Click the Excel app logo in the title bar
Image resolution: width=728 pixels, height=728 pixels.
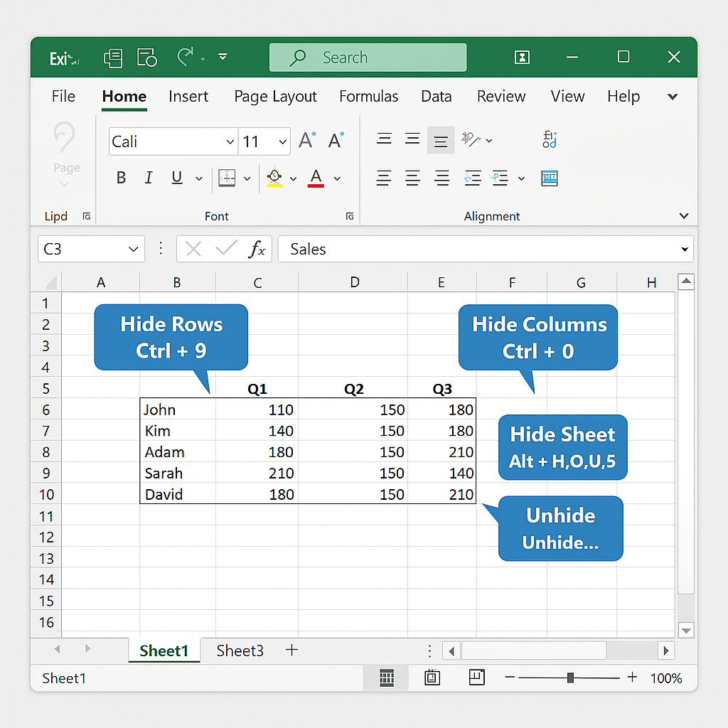[64, 59]
